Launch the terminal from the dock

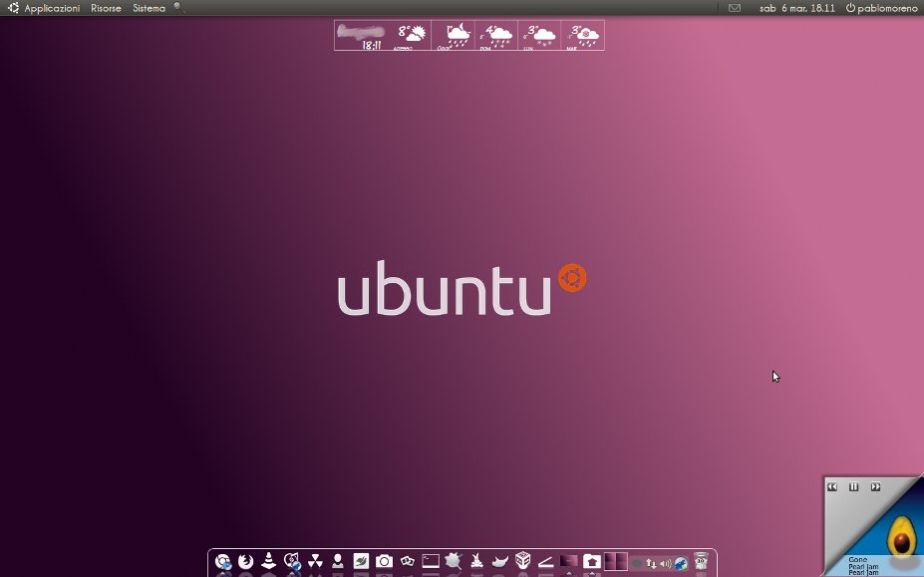pos(431,561)
